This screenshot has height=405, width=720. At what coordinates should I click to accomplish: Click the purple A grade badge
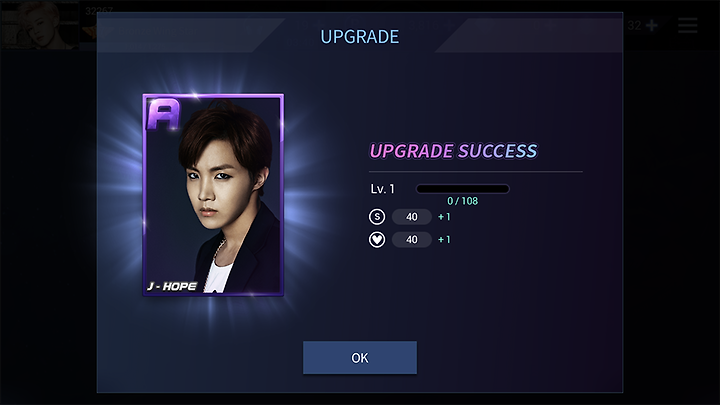point(163,115)
